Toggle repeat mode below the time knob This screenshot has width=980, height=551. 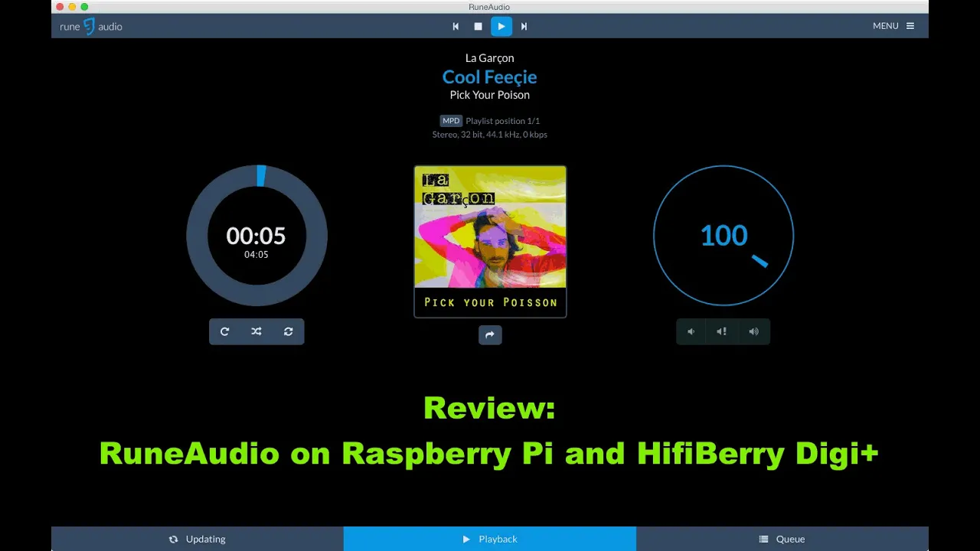224,331
